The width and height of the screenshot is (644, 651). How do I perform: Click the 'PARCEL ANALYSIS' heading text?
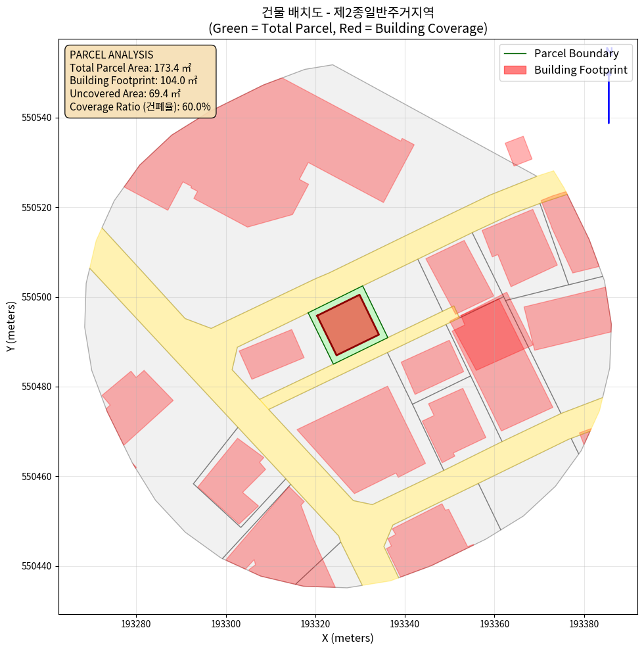pos(111,55)
